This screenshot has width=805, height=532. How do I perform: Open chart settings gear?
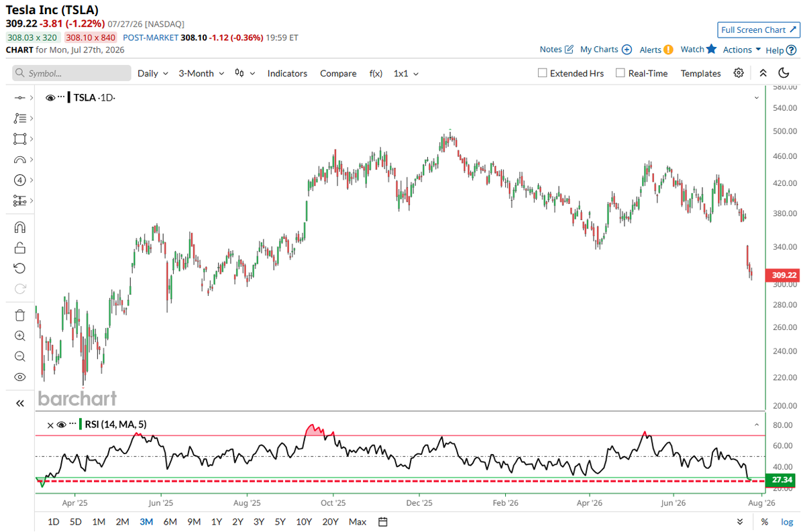pyautogui.click(x=739, y=73)
